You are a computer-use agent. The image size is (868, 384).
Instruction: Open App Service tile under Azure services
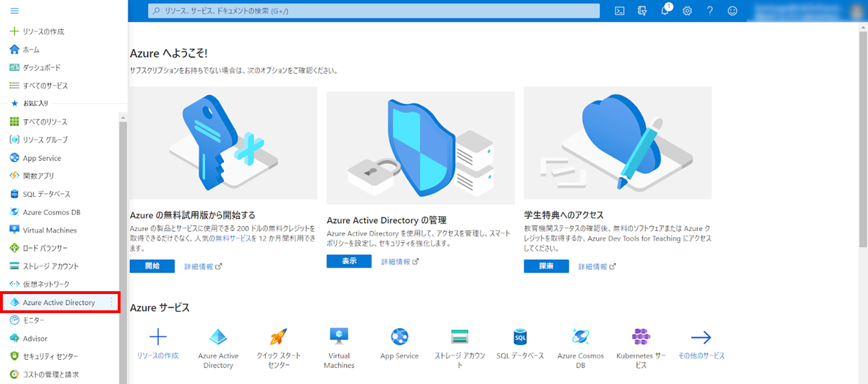point(399,344)
